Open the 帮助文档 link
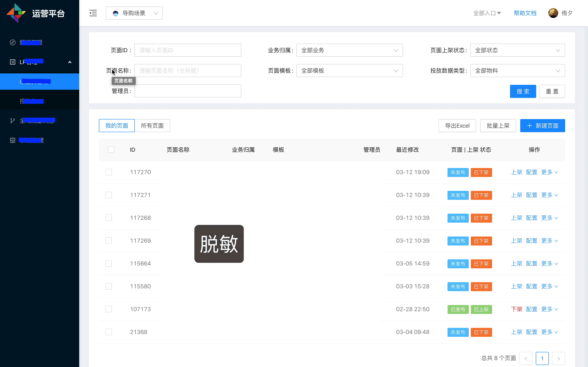Viewport: 588px width, 367px height. coord(525,13)
